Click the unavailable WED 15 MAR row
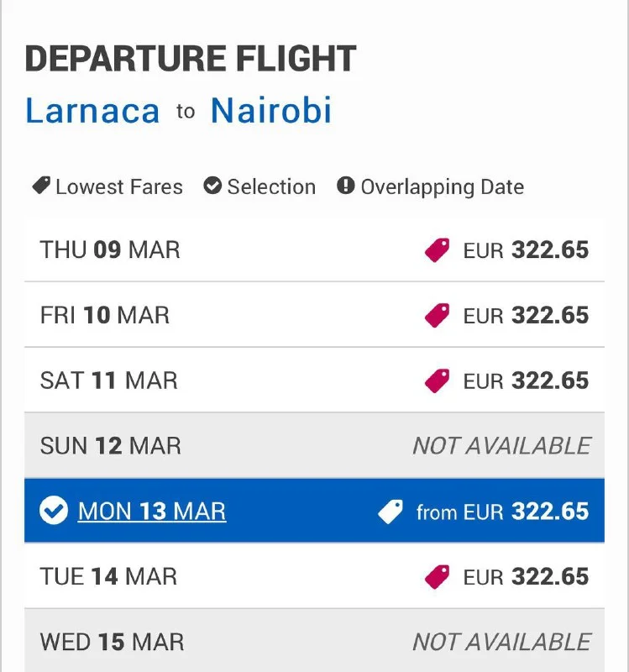The width and height of the screenshot is (629, 672). [314, 643]
